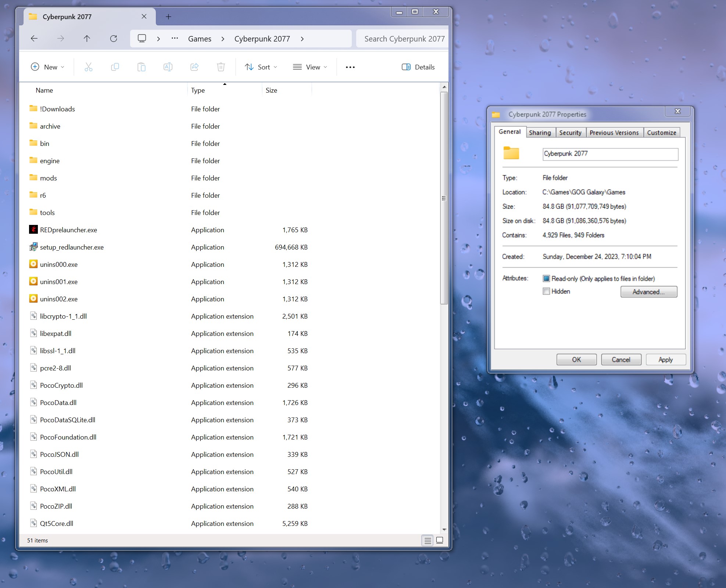This screenshot has width=726, height=588.
Task: Click the scrollbar down arrow in file list
Action: [x=444, y=530]
